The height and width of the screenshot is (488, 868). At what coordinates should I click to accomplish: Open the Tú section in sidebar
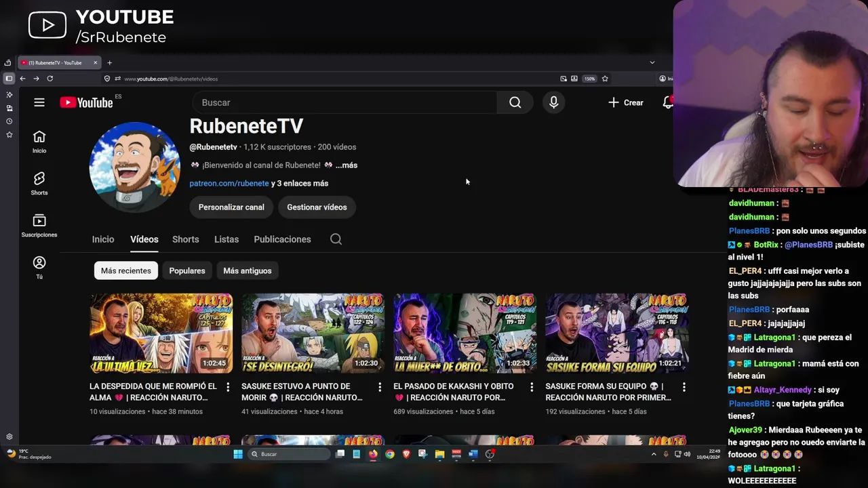pos(39,268)
